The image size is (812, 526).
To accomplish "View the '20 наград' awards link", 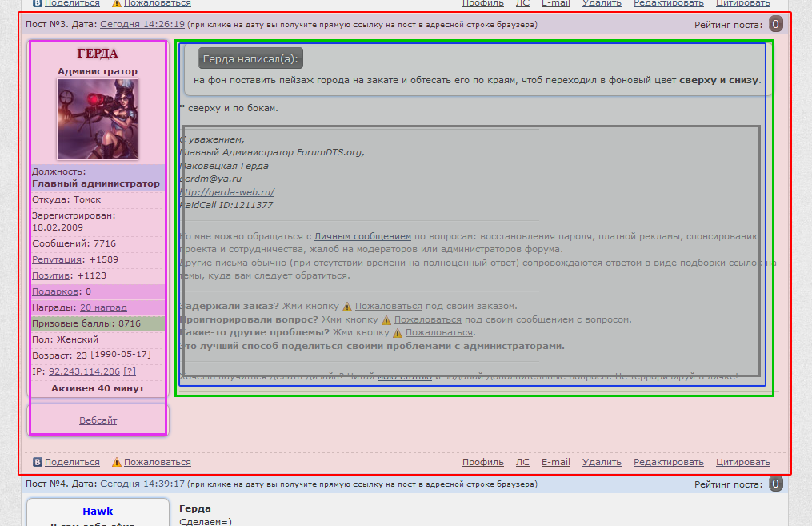I will [103, 307].
